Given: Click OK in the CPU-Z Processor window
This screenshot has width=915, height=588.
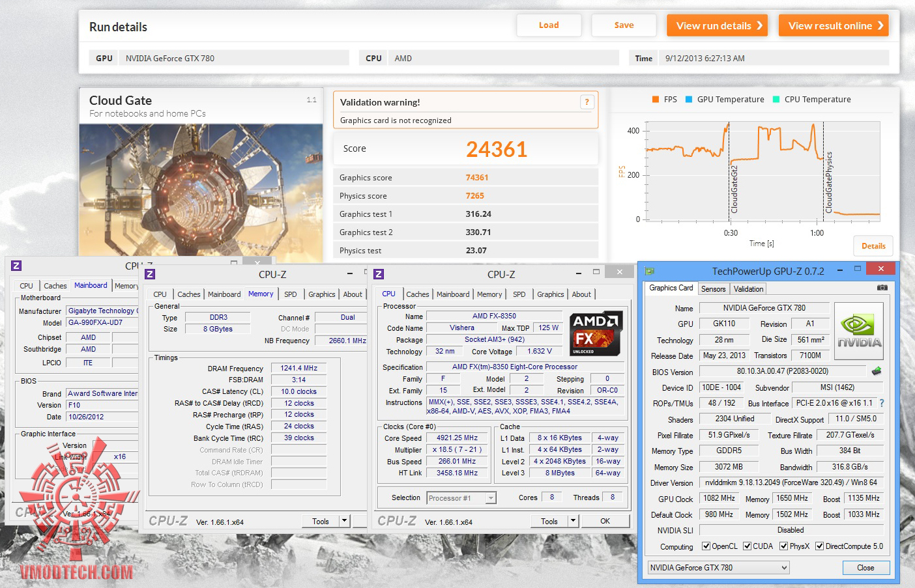Looking at the screenshot, I should [605, 521].
